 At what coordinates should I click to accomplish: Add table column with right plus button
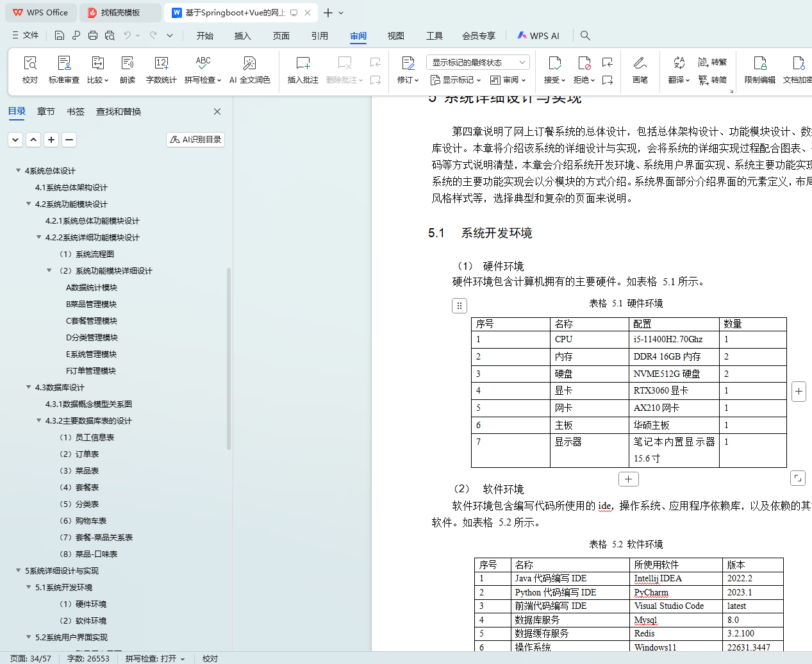pyautogui.click(x=799, y=391)
